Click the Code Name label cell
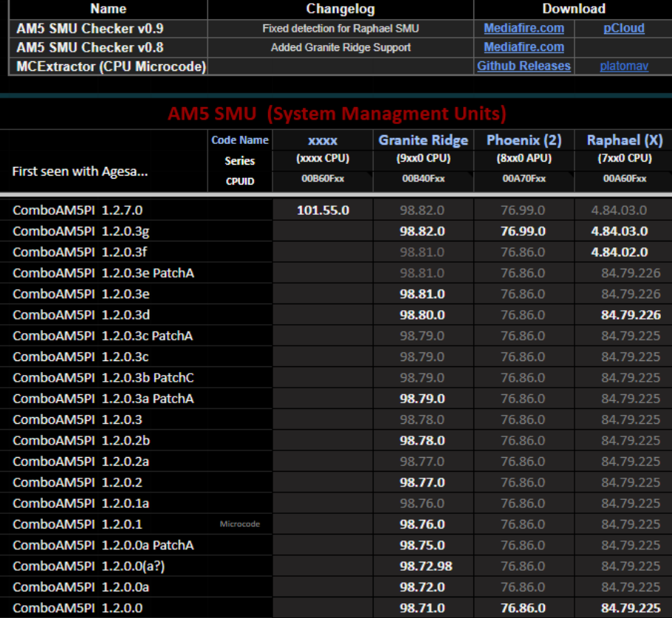Viewport: 672px width, 618px height. tap(240, 140)
